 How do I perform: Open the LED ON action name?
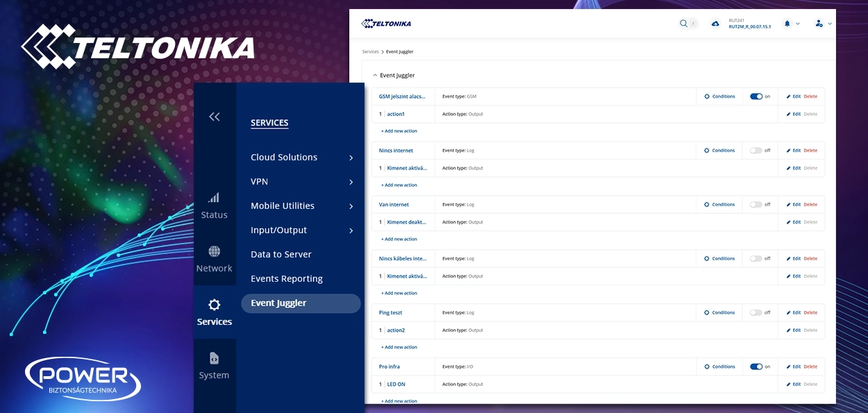396,384
